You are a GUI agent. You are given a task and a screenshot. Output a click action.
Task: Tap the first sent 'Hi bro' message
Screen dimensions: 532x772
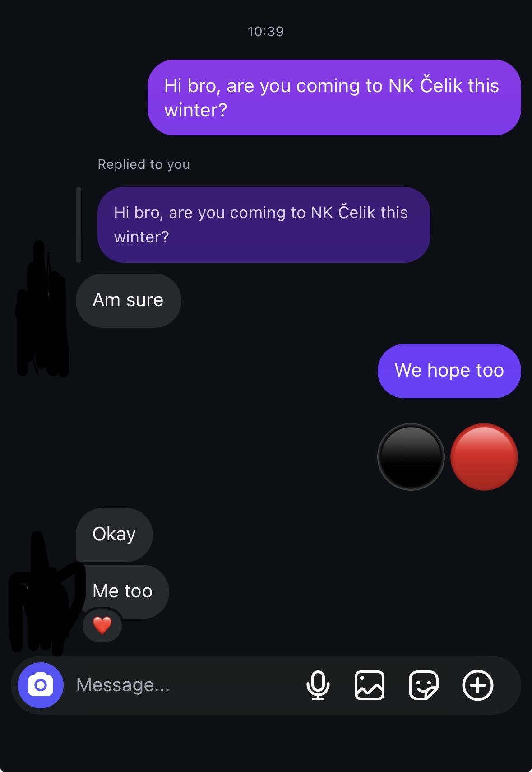(334, 98)
